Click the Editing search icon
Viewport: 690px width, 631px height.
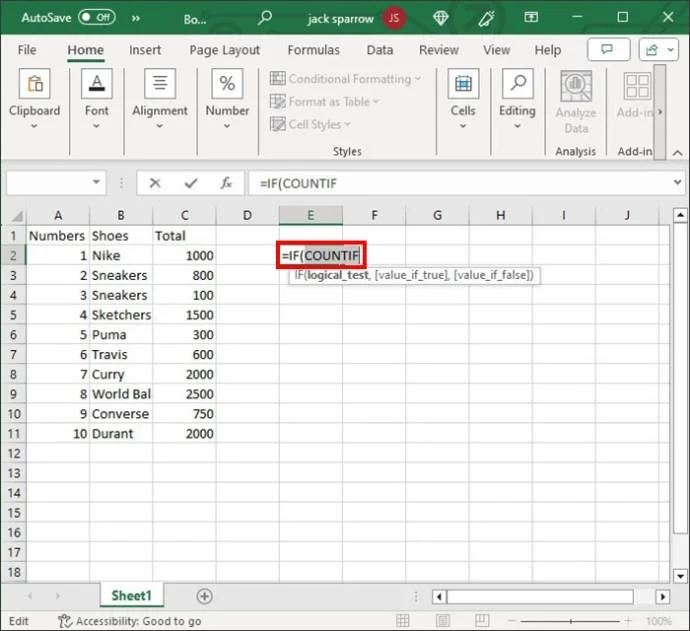[517, 86]
